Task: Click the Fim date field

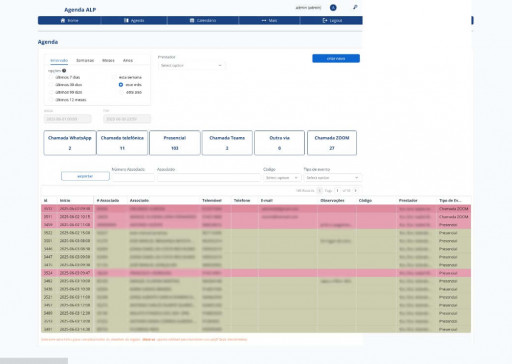Action: pyautogui.click(x=127, y=119)
